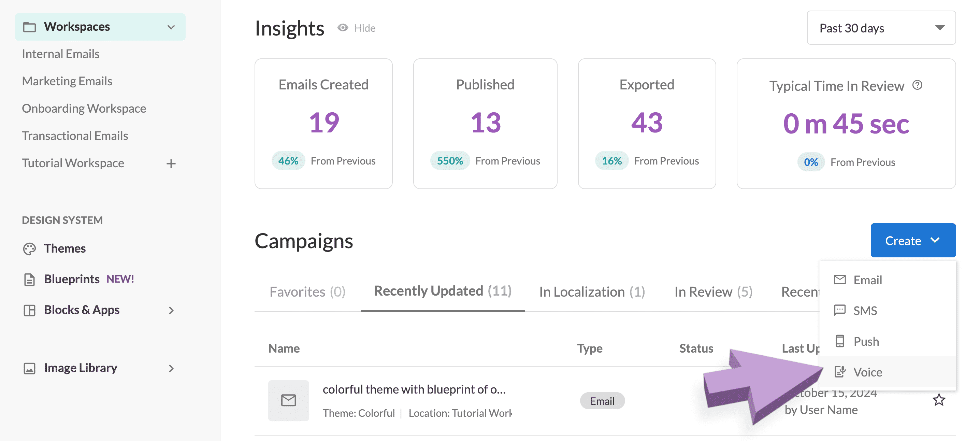
Task: Switch to the In Review tab
Action: [713, 292]
